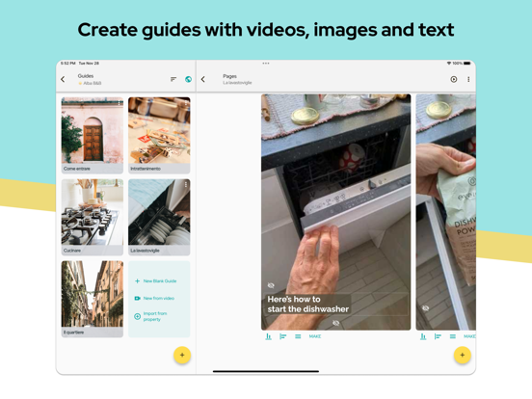
Task: Click the Pages title text
Action: coord(229,76)
